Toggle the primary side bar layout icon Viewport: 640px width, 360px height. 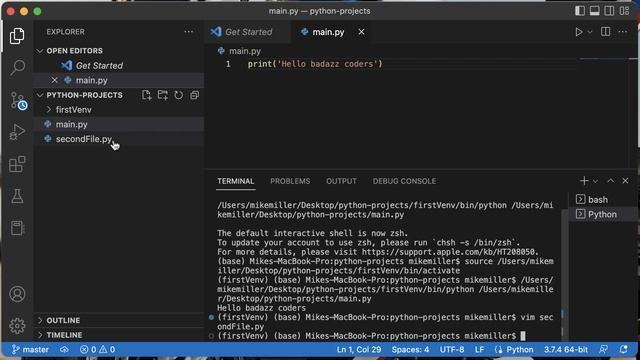(x=580, y=11)
